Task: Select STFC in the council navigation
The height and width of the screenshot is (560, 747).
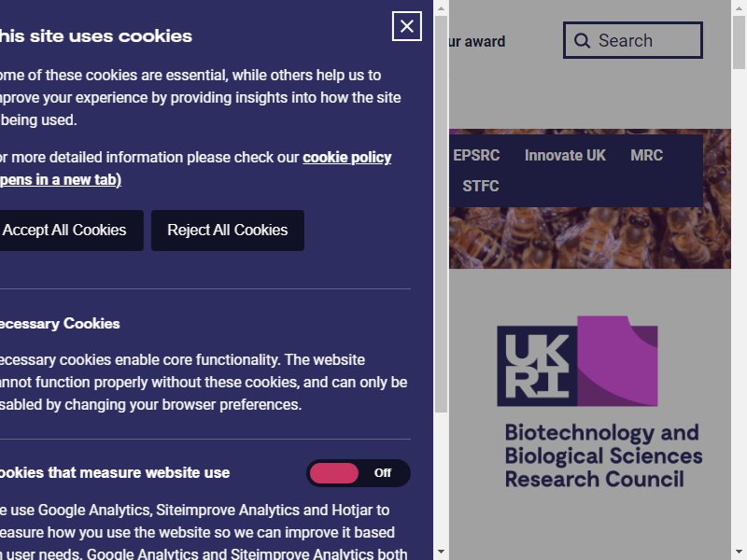Action: click(x=481, y=186)
